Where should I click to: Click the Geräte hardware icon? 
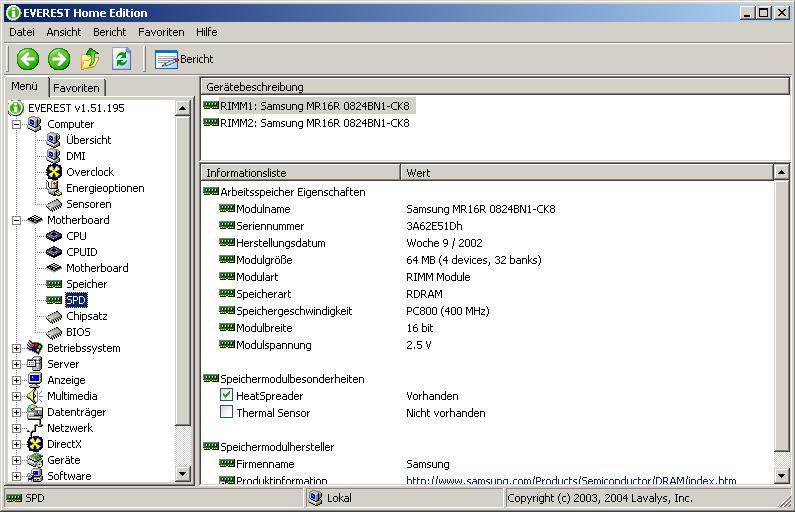(34, 460)
